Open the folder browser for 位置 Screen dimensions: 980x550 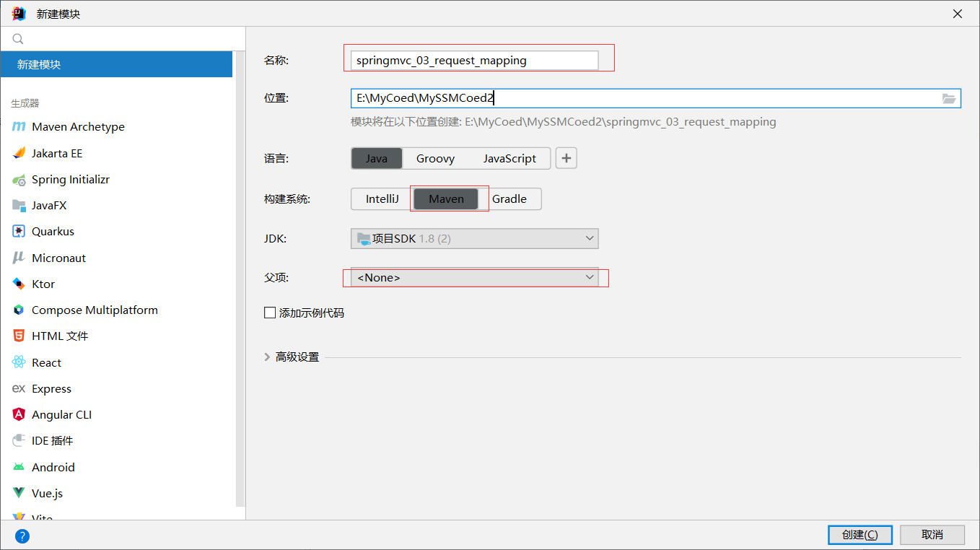tap(949, 99)
